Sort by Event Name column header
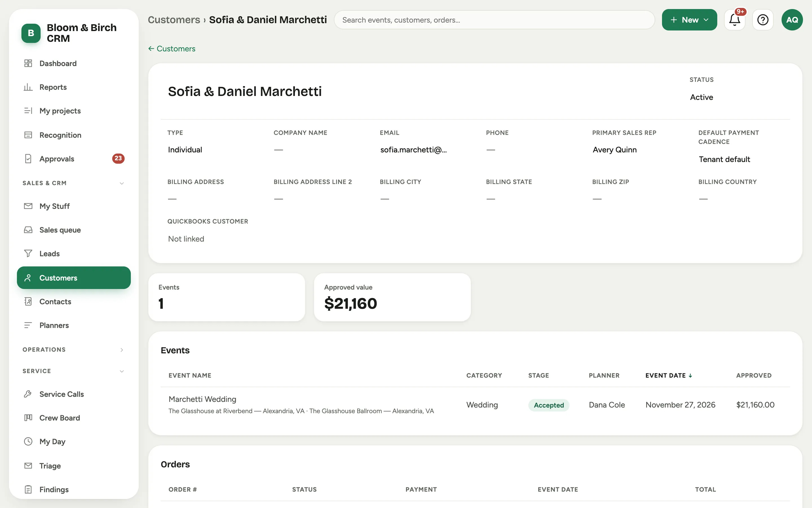812x508 pixels. click(x=190, y=375)
